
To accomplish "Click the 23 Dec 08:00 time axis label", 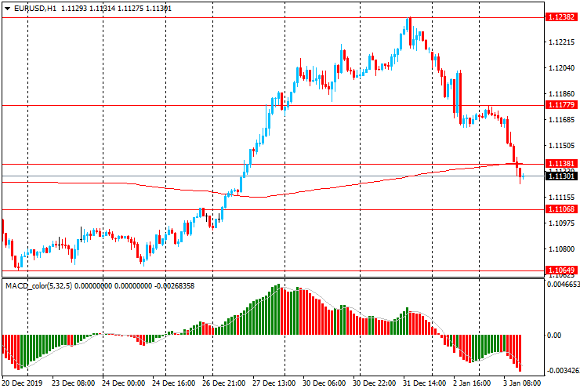I will 73,383.
